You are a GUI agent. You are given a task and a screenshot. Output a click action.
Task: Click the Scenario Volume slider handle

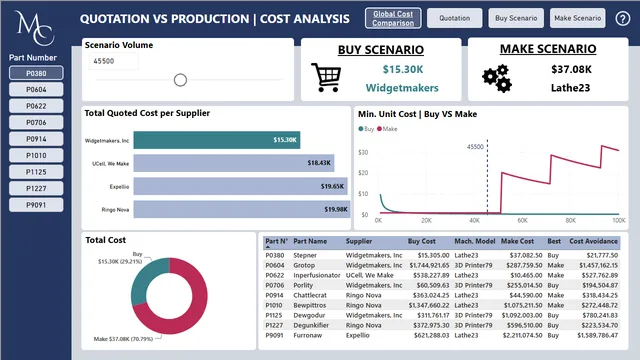180,80
